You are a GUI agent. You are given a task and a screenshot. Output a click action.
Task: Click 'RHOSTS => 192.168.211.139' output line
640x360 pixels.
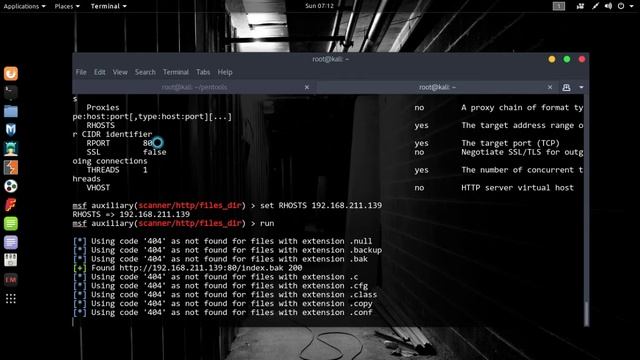tap(131, 214)
